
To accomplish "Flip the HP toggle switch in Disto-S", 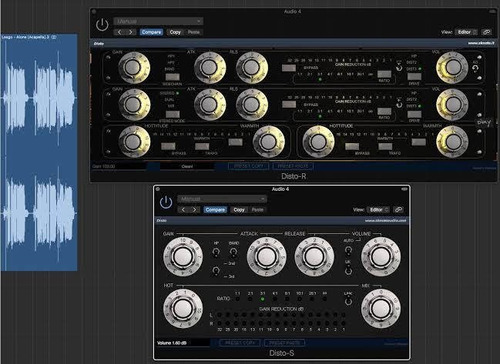I will click(x=216, y=252).
